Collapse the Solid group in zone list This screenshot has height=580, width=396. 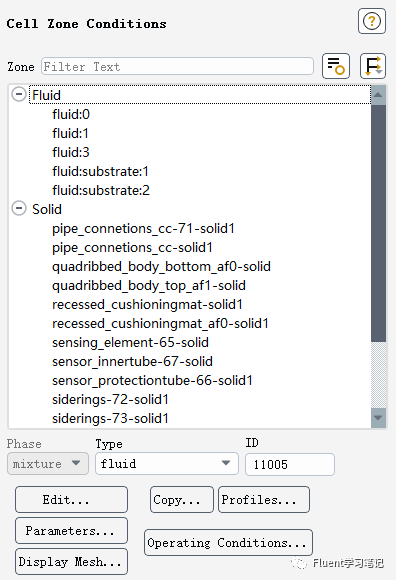tap(18, 208)
